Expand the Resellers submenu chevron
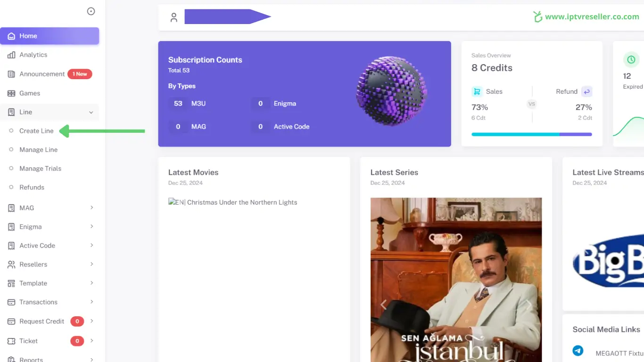644x362 pixels. [91, 264]
